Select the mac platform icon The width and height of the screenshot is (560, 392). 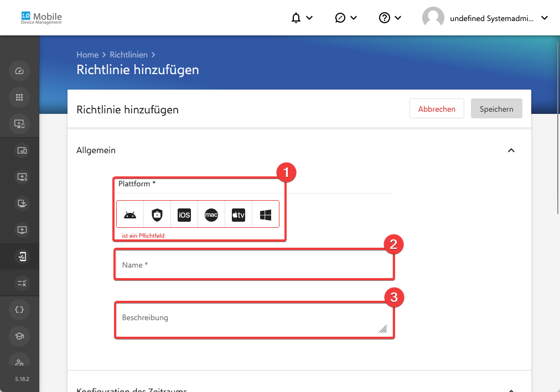[x=211, y=215]
